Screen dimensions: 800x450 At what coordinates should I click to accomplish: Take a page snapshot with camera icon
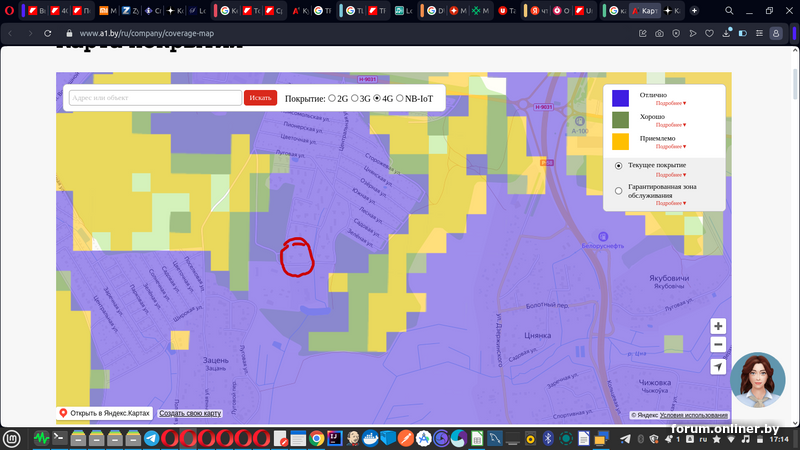(659, 33)
